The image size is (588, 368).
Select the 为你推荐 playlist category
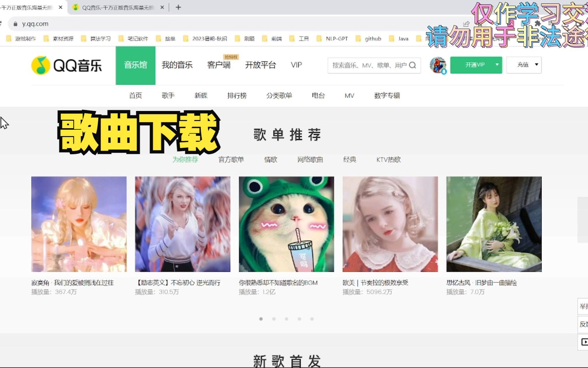[185, 159]
